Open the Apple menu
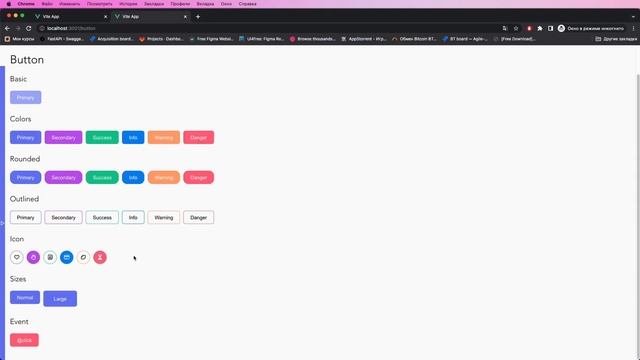The image size is (640, 360). point(9,4)
